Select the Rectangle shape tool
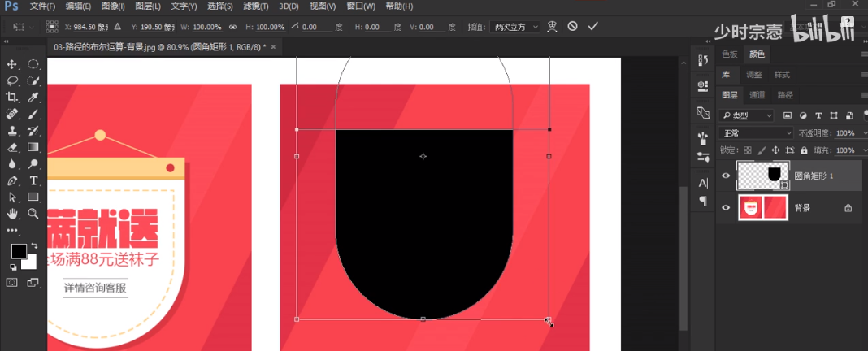Screen dimensions: 868x351 pos(33,197)
